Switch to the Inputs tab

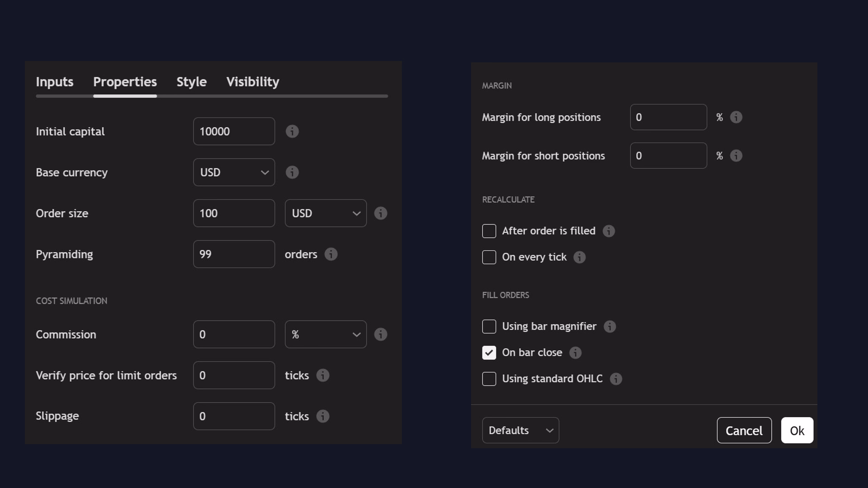point(55,82)
